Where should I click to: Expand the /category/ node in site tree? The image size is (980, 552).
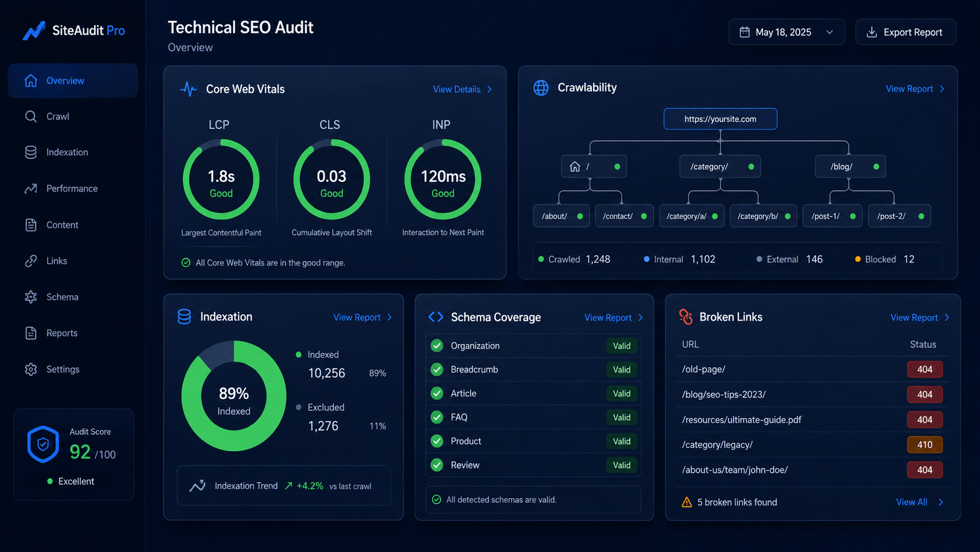coord(720,167)
